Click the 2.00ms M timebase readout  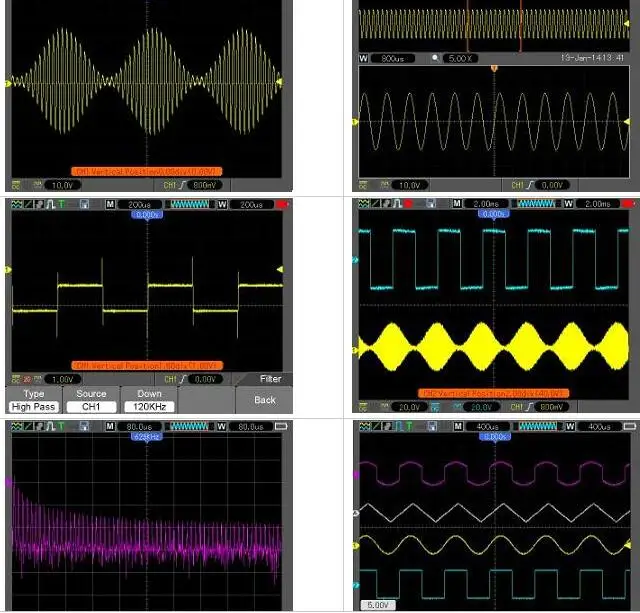pyautogui.click(x=486, y=203)
